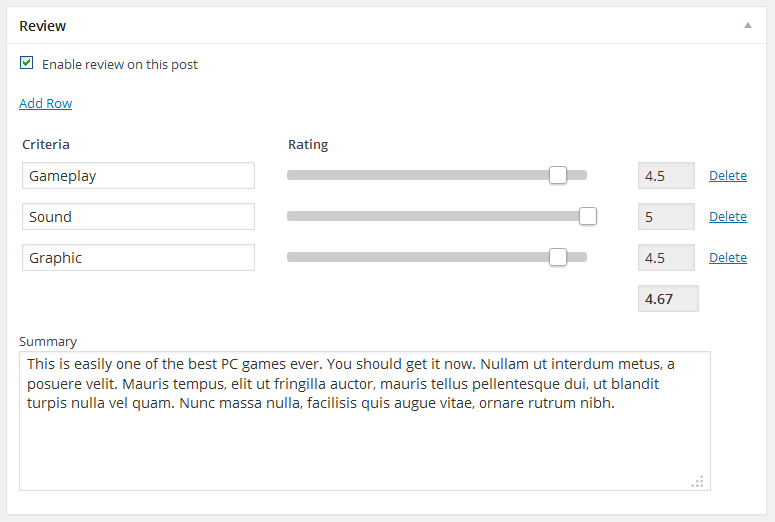Click the Graphic criteria text field
This screenshot has width=775, height=522.
[138, 258]
